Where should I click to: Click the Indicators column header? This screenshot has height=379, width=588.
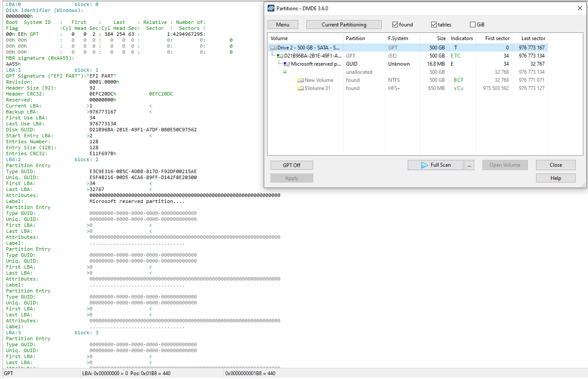(x=462, y=38)
